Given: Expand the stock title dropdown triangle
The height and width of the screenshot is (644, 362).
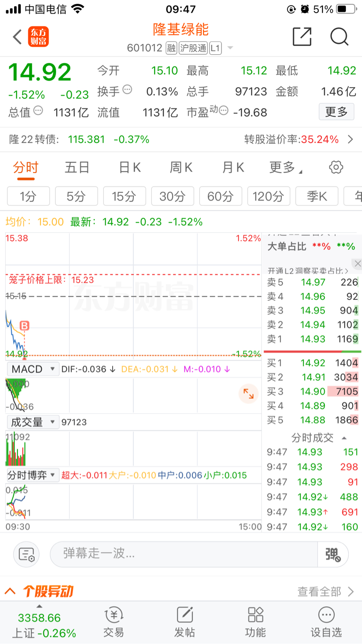Looking at the screenshot, I should click(230, 48).
